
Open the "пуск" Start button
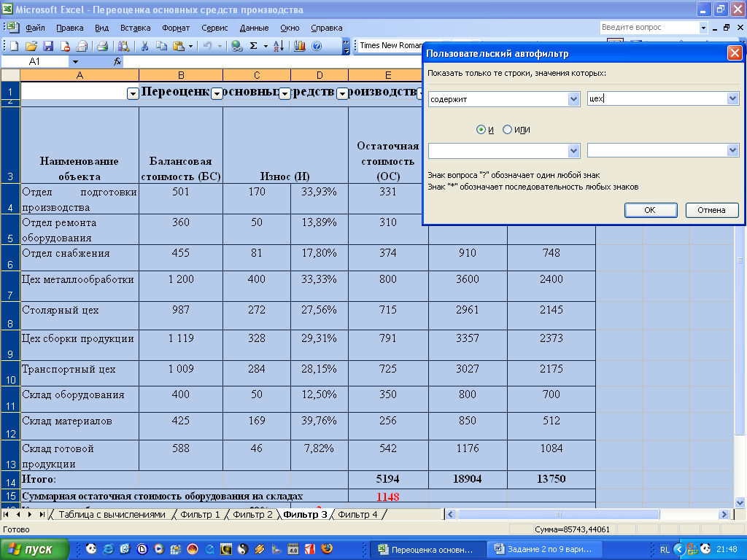34,549
